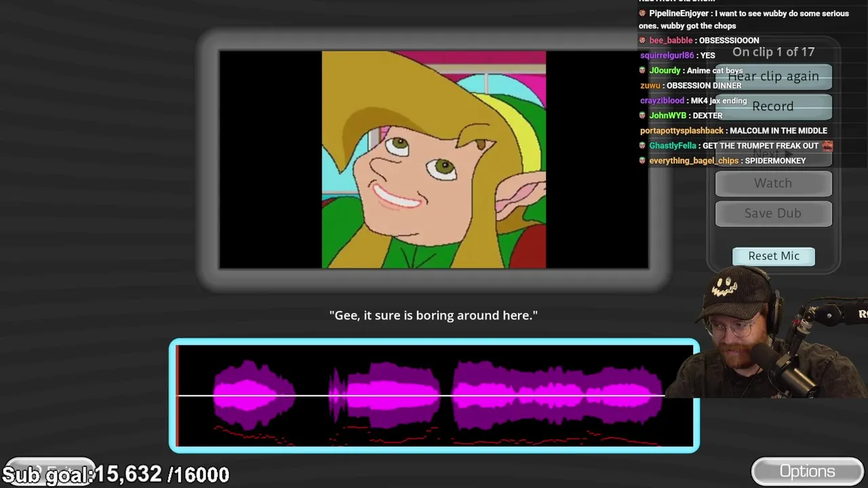Open chat user JohnWYB's name
This screenshot has width=868, height=488.
tap(668, 115)
